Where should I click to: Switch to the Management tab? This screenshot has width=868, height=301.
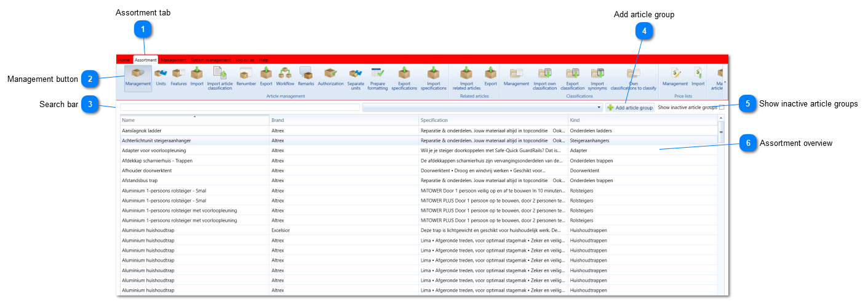point(173,60)
